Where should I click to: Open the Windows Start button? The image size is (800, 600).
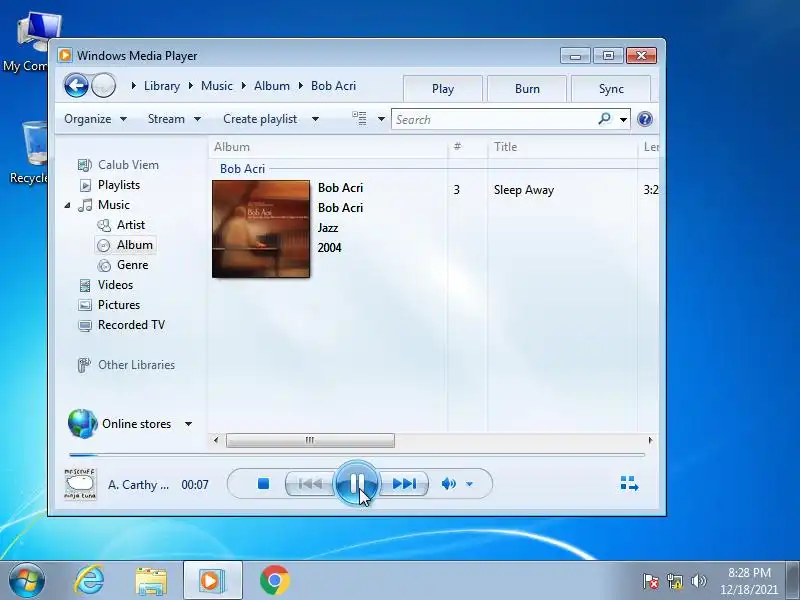(x=26, y=580)
